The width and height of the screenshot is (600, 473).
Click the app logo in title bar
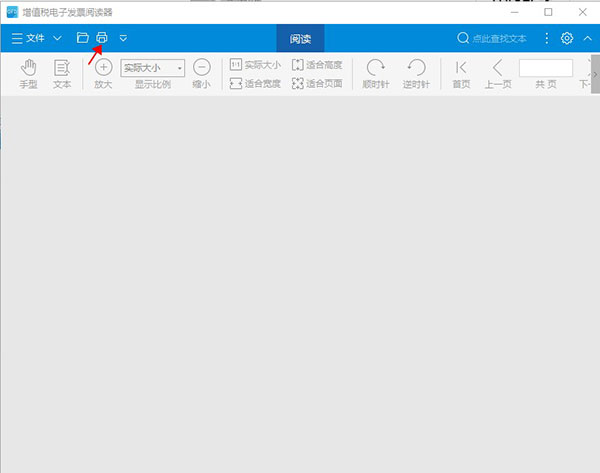point(12,12)
